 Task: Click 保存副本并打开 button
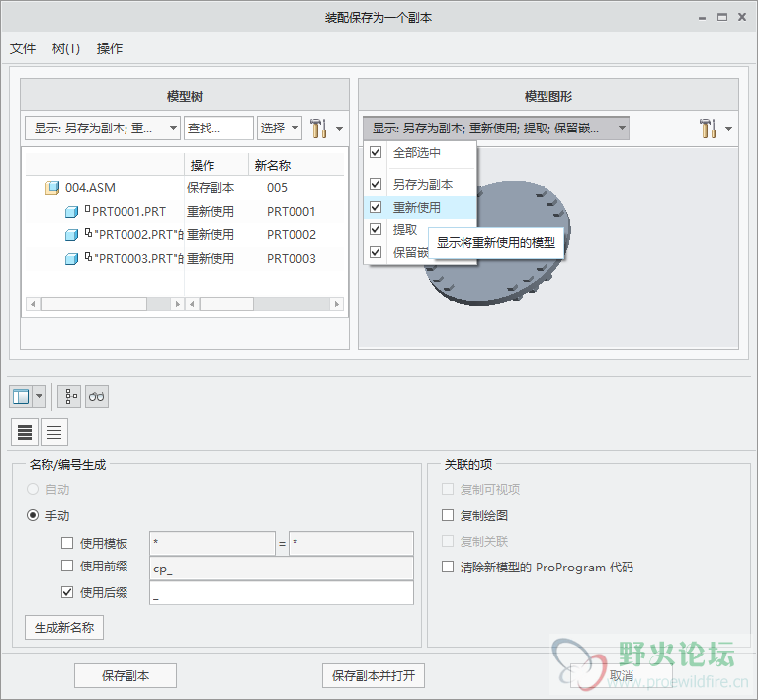click(374, 676)
